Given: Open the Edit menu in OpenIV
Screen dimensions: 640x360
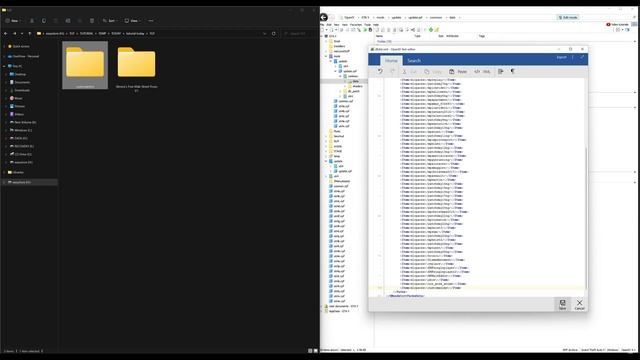Looking at the screenshot, I should tap(329, 25).
